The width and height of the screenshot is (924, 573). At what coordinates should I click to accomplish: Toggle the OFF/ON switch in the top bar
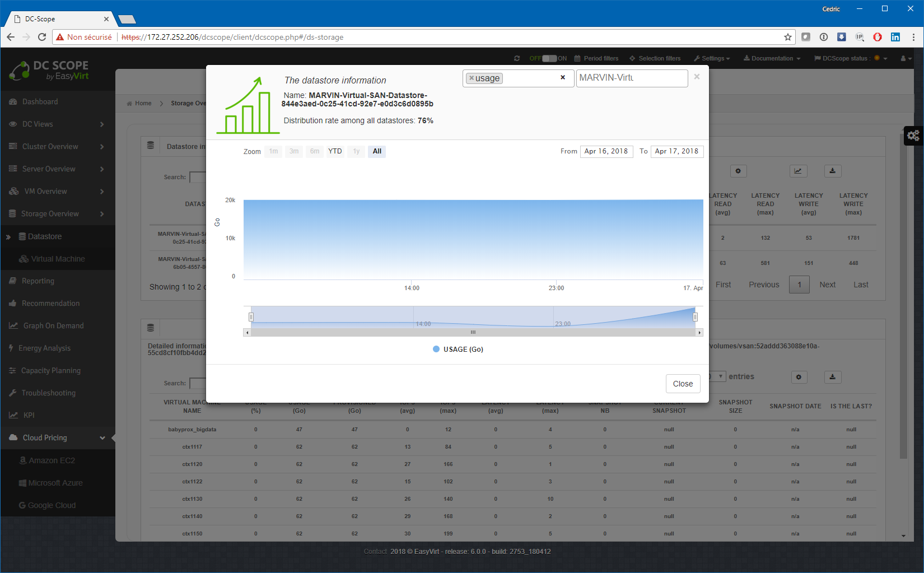(549, 58)
